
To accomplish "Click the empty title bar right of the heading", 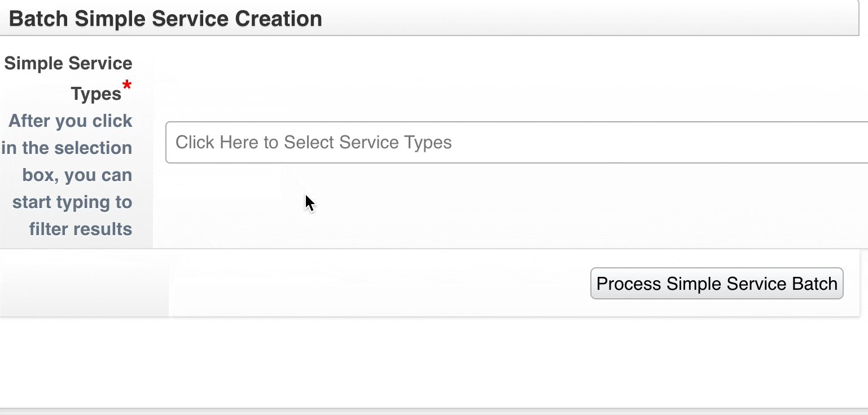I will [x=587, y=19].
